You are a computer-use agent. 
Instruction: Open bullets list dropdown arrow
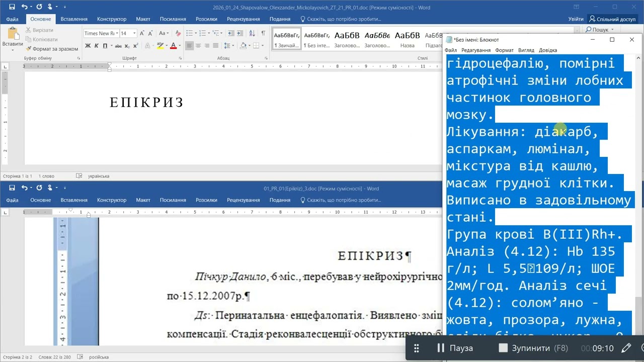point(195,33)
